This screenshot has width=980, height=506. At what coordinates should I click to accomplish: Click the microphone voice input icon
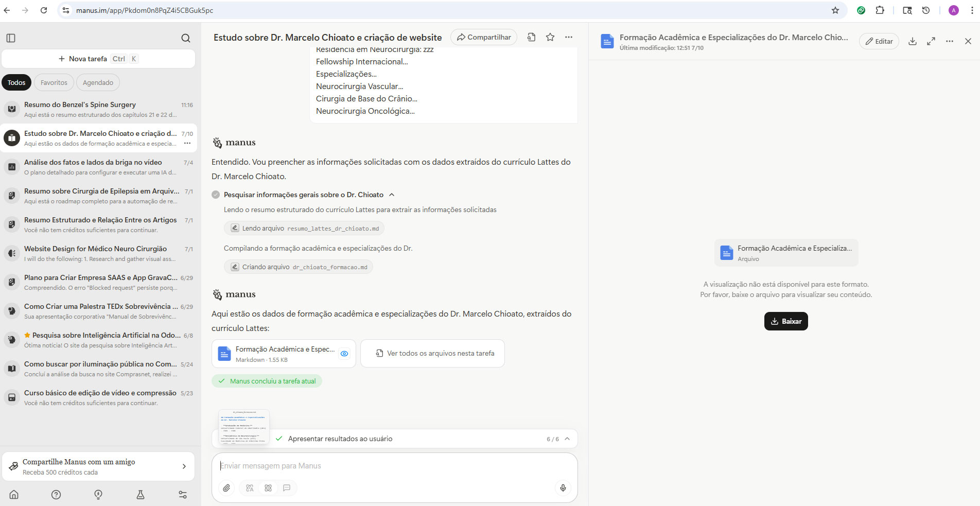563,488
